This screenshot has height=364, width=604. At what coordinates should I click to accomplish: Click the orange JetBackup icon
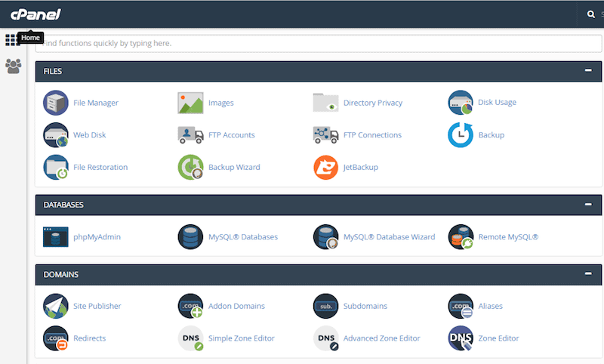coord(325,167)
